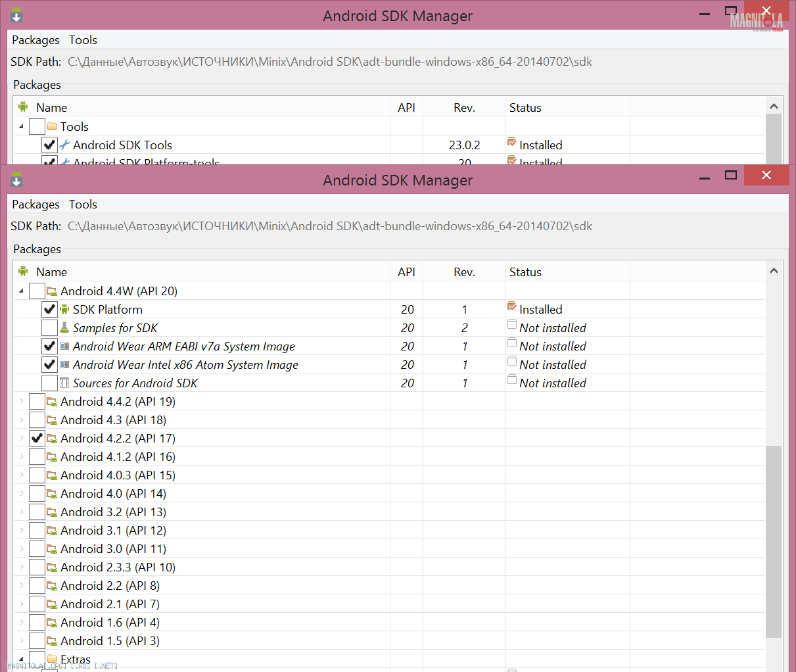Image resolution: width=796 pixels, height=672 pixels.
Task: Click the Status column header in back window
Action: pos(567,107)
